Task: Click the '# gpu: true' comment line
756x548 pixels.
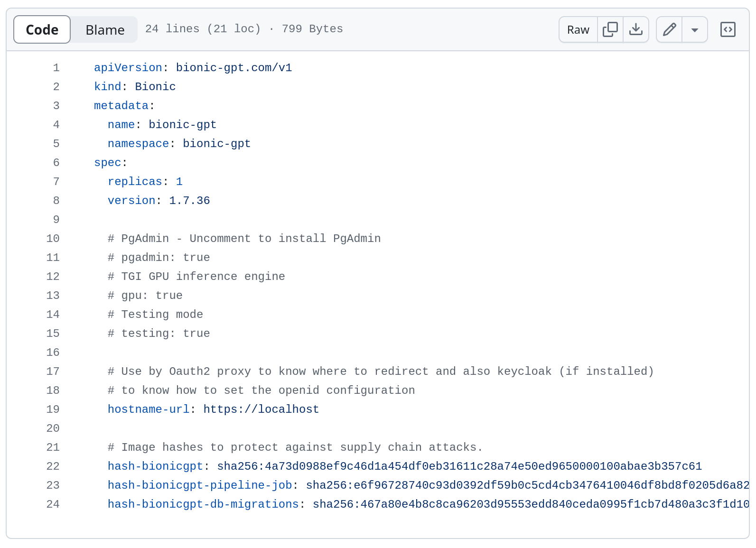Action: pos(145,296)
